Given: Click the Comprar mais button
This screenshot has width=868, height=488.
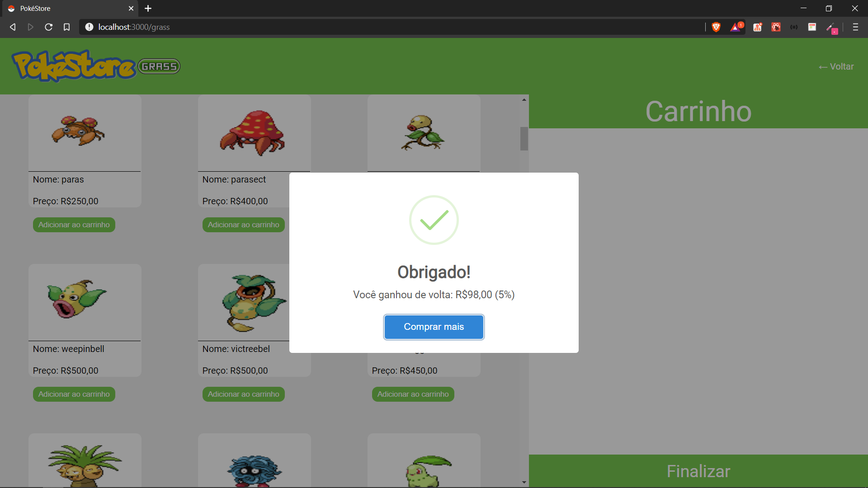Looking at the screenshot, I should point(434,327).
